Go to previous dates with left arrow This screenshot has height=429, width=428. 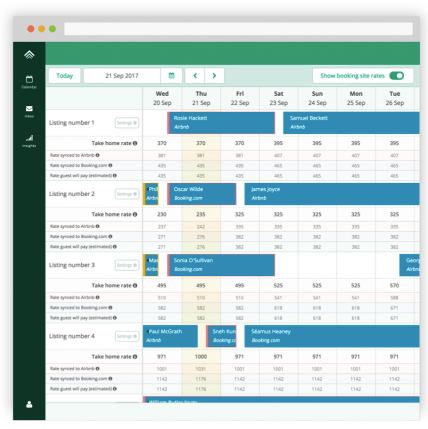195,76
